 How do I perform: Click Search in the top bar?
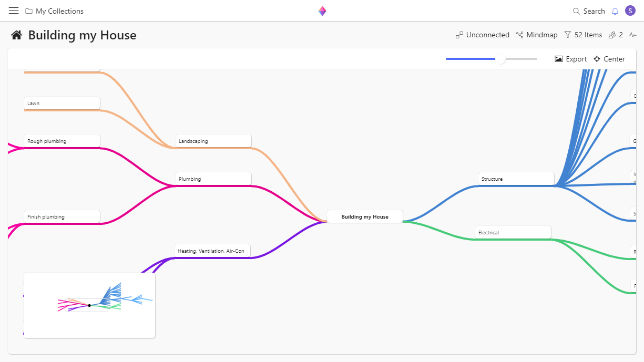[x=589, y=11]
